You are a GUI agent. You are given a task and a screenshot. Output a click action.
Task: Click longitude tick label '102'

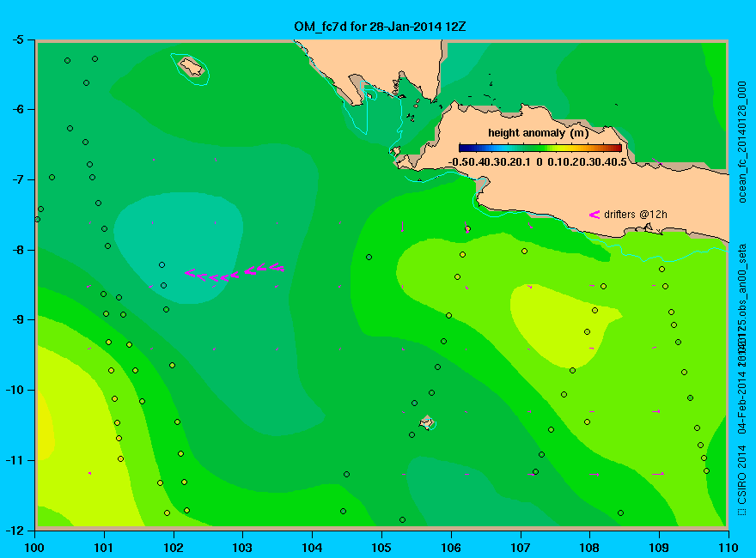pyautogui.click(x=173, y=548)
